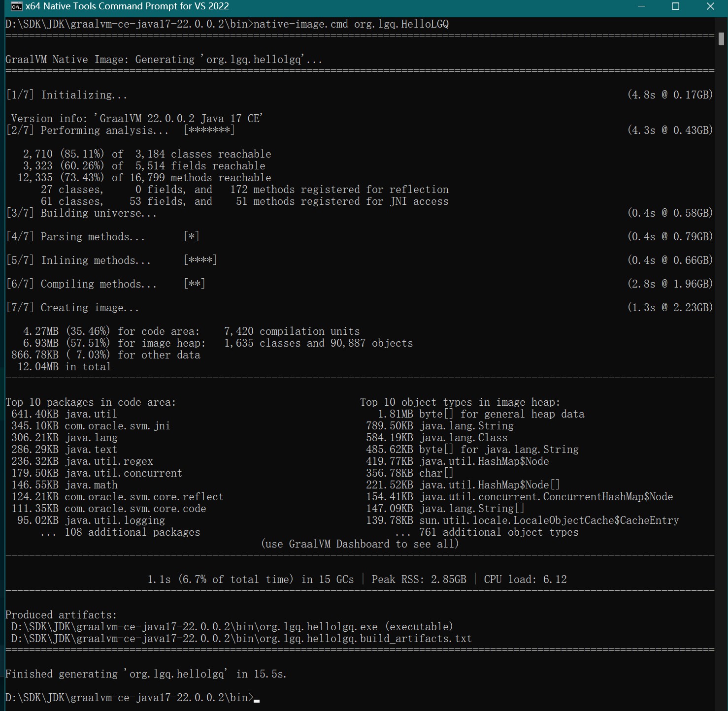Click the '641.40KB java.util' row
Screen dimensions: 728x711
point(64,414)
